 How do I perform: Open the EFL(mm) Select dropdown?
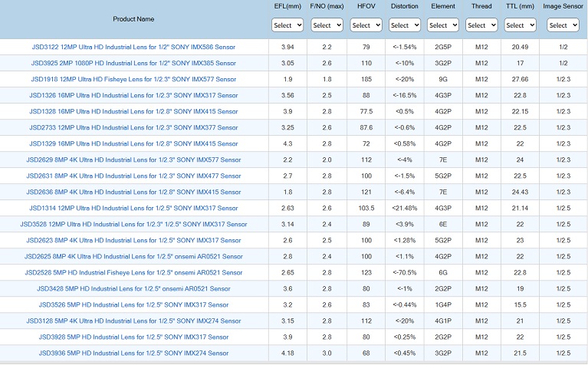pos(287,25)
